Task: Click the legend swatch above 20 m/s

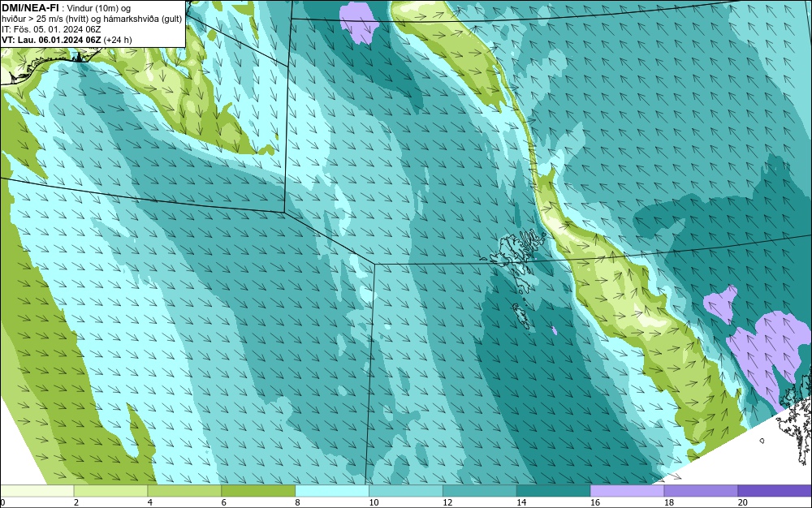Action: tap(775, 490)
